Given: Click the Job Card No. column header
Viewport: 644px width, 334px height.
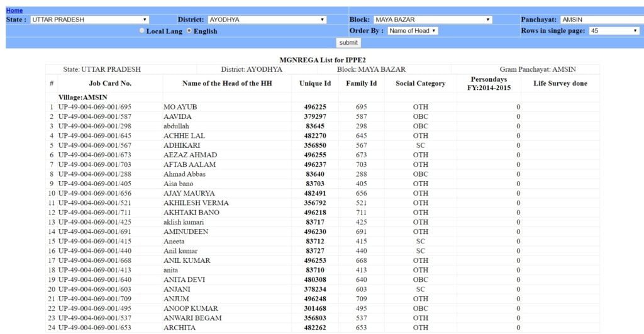Looking at the screenshot, I should click(110, 84).
